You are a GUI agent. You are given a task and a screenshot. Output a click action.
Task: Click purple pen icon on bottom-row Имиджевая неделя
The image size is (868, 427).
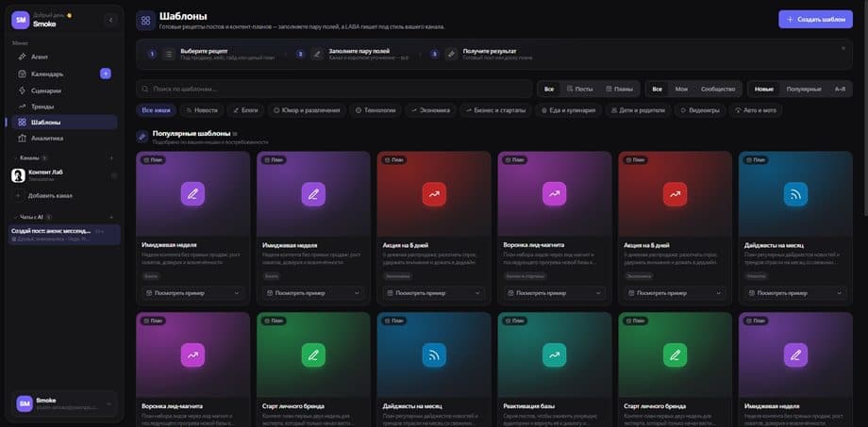click(795, 355)
